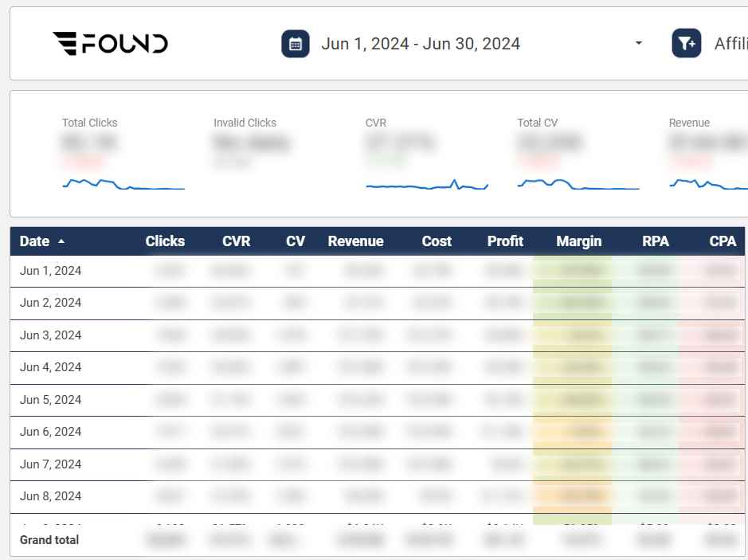Sort the table by Clicks column
The height and width of the screenshot is (560, 748).
[x=165, y=241]
